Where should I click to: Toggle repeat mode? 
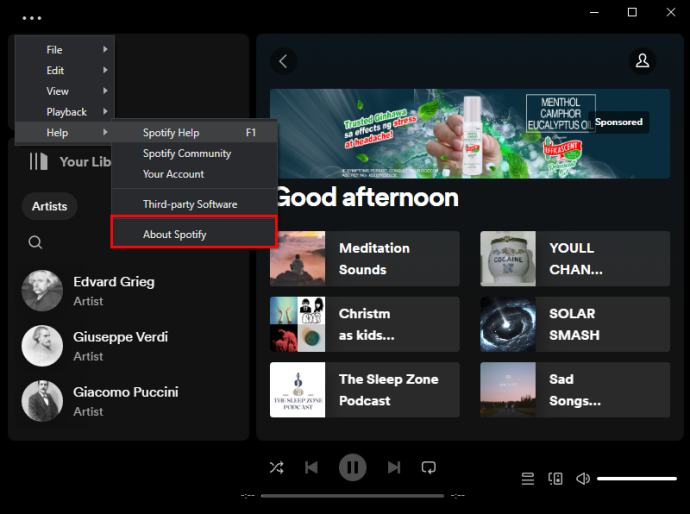pos(429,467)
